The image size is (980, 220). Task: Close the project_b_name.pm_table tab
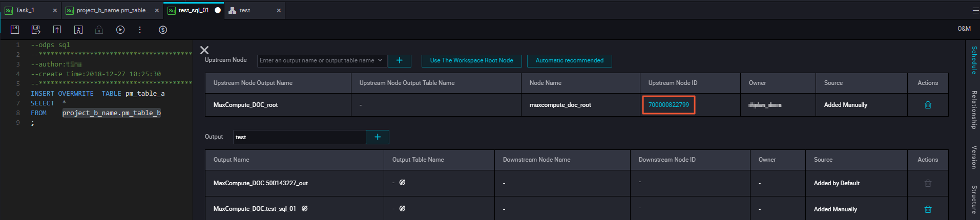[x=157, y=10]
